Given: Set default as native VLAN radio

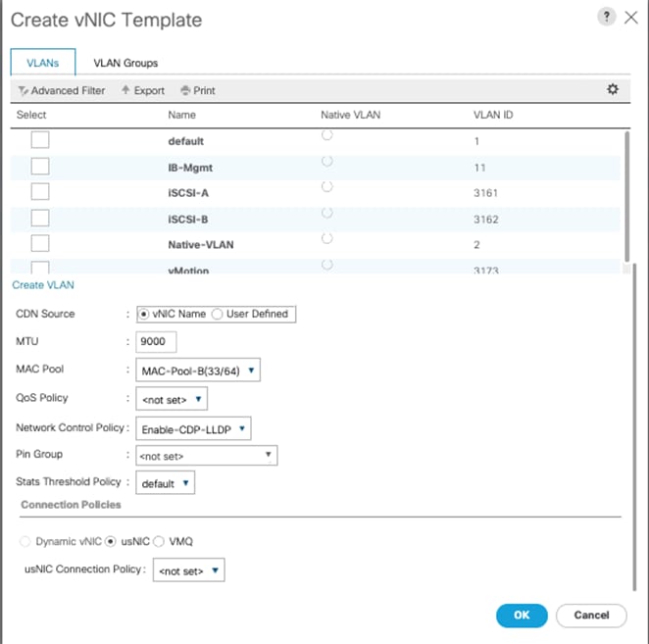Looking at the screenshot, I should click(327, 135).
